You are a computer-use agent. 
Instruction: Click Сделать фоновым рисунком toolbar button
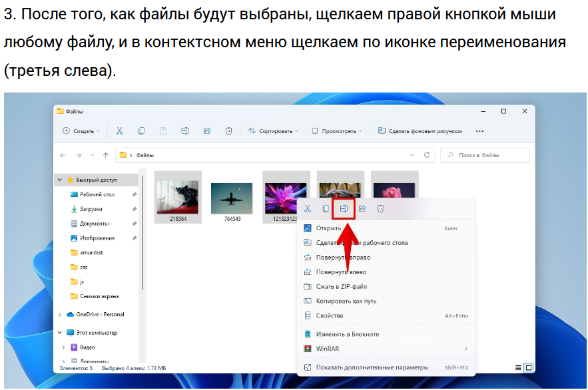(420, 130)
